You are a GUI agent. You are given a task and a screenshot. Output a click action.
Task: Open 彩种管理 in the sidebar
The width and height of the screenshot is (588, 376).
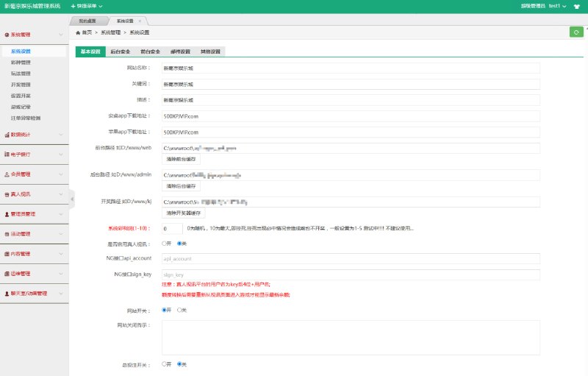point(21,63)
